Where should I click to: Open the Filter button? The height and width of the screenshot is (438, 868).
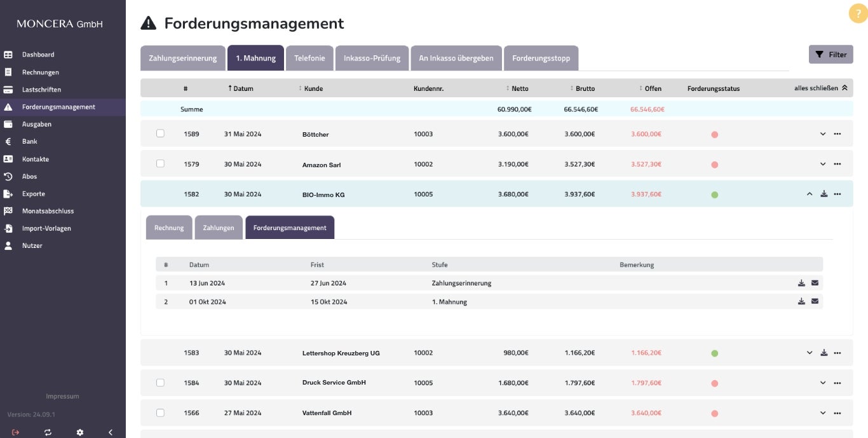coord(831,55)
